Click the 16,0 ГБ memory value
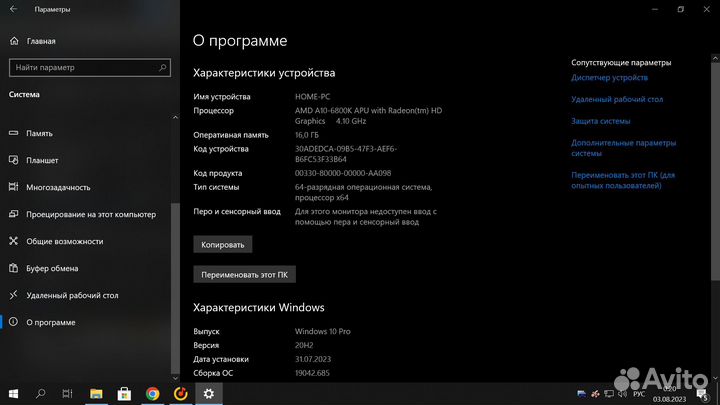This screenshot has height=405, width=720. pyautogui.click(x=307, y=135)
